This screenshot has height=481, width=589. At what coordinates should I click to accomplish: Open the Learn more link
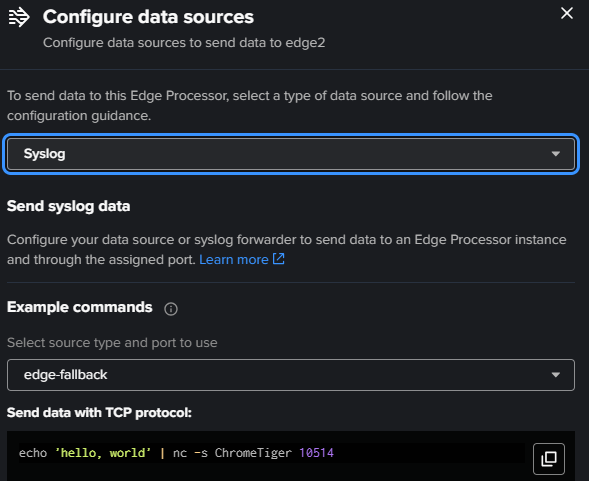point(234,260)
